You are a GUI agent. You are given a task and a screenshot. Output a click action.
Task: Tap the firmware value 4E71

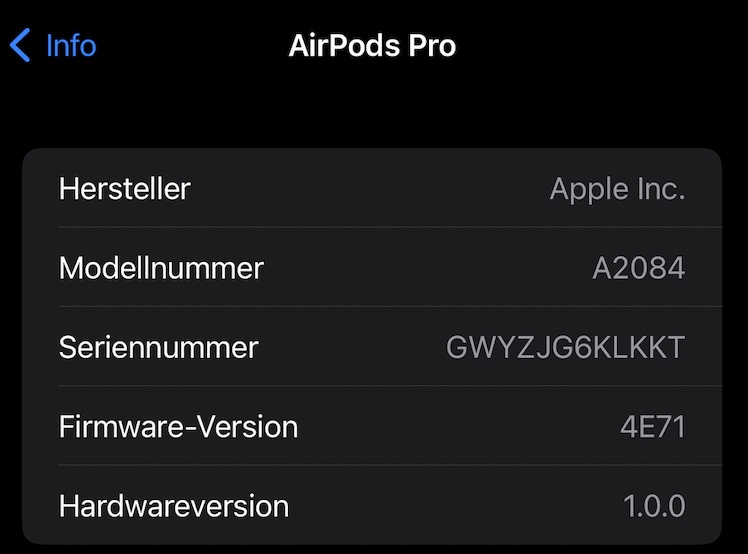pyautogui.click(x=652, y=426)
